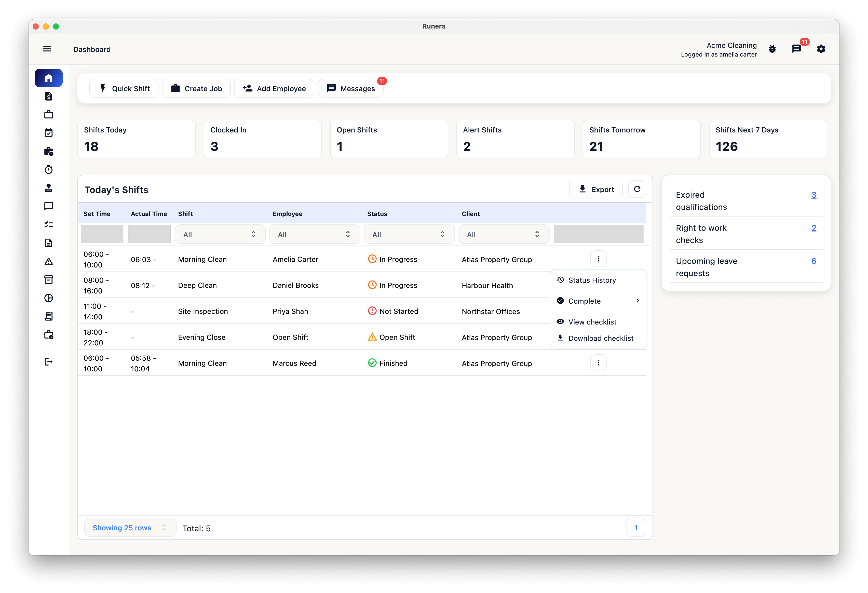Viewport: 868px width, 593px height.
Task: Open the hamburger navigation menu
Action: click(47, 49)
